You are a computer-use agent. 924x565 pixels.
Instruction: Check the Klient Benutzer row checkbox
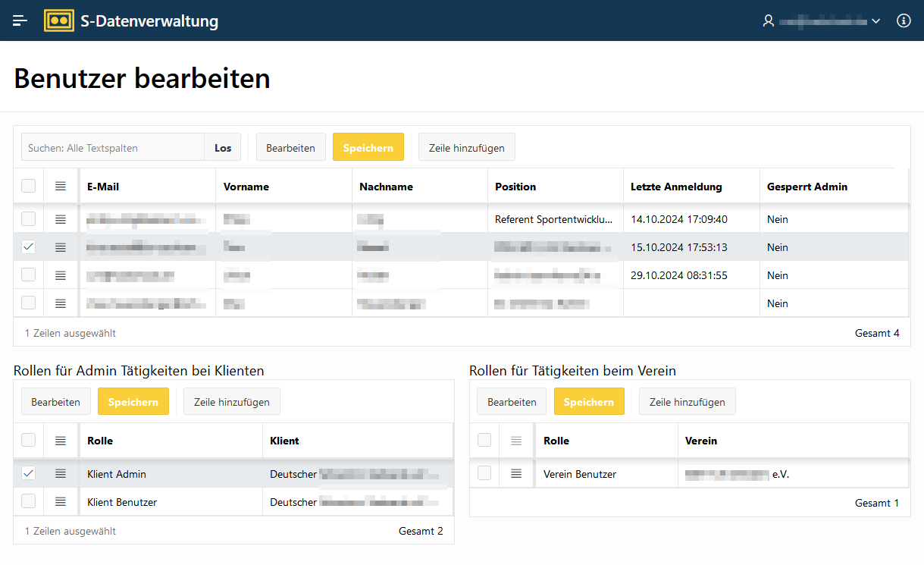click(28, 502)
